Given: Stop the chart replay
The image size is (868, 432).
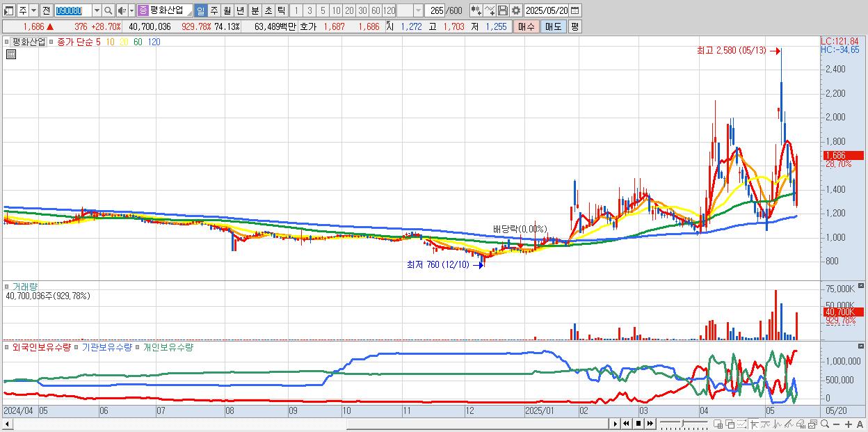Looking at the screenshot, I should (638, 424).
